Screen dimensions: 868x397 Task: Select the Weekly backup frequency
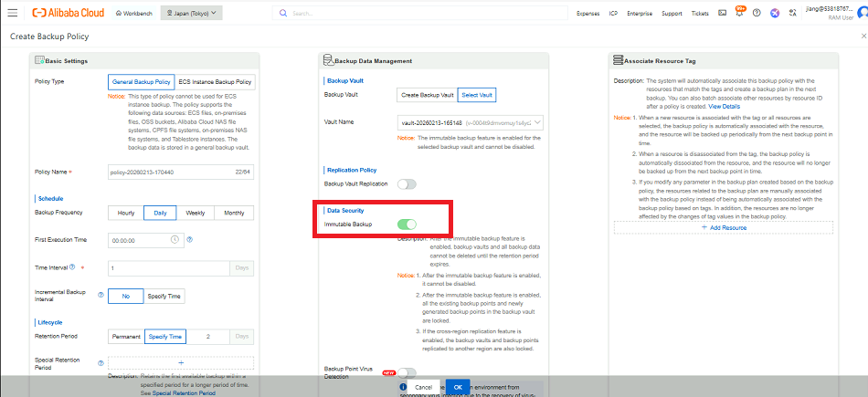point(195,213)
